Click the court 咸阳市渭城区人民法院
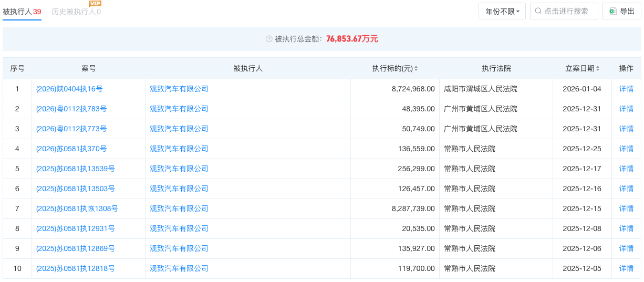Image resolution: width=644 pixels, height=282 pixels. 481,89
